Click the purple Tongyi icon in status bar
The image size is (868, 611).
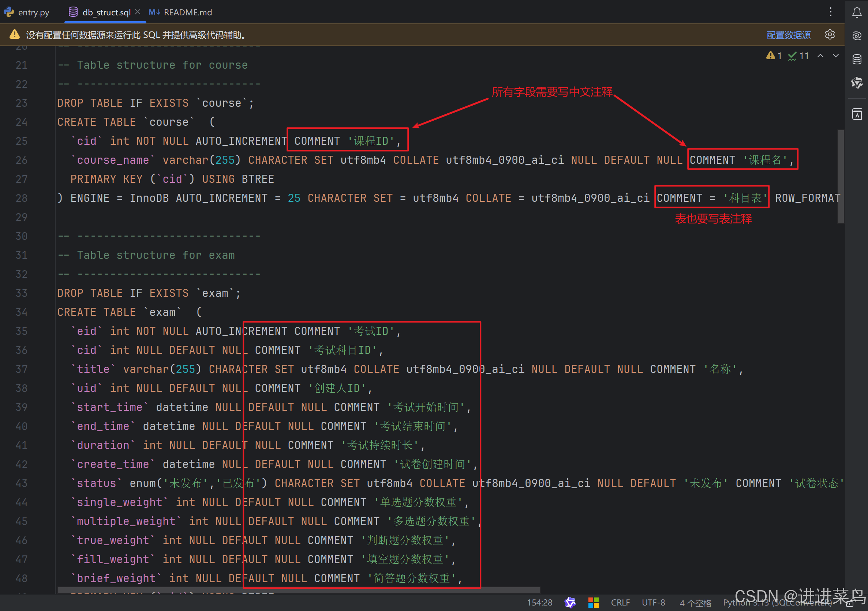coord(570,602)
